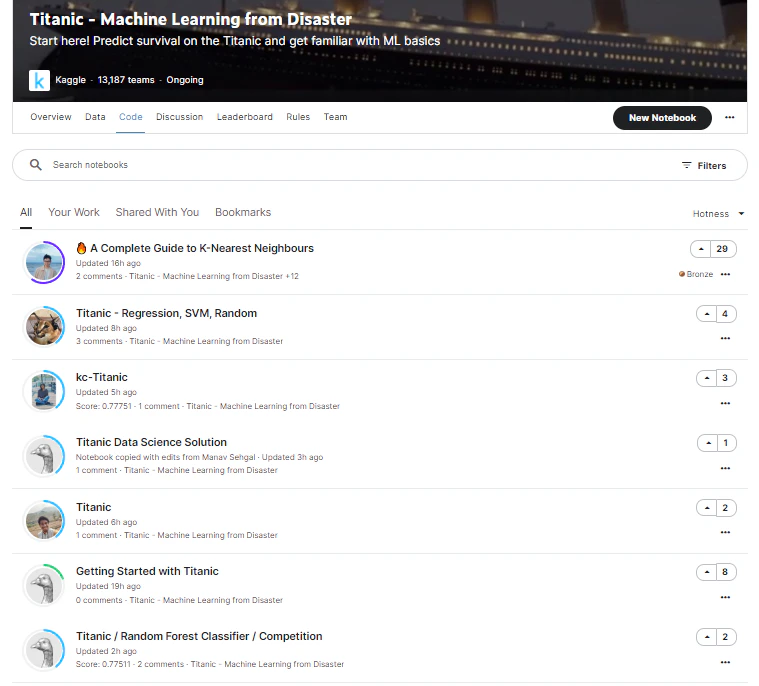Open author avatar of Titanic - Regression, SVM notebook
Viewport: 759px width, 686px height.
pyautogui.click(x=45, y=327)
